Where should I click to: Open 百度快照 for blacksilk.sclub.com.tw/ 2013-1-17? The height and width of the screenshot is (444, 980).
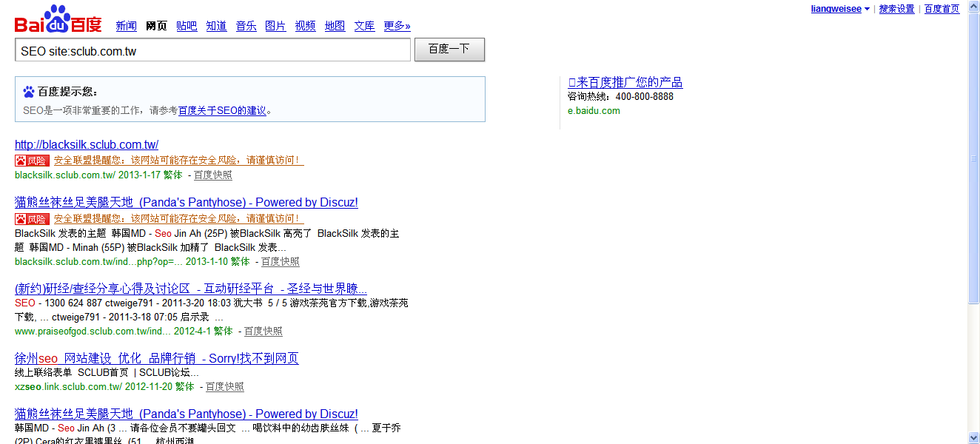213,175
